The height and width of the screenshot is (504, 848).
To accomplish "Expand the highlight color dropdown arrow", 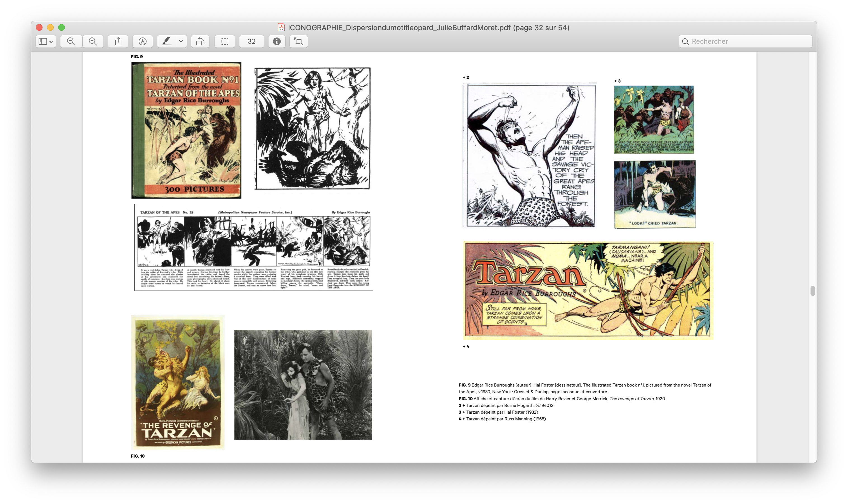I will click(181, 41).
